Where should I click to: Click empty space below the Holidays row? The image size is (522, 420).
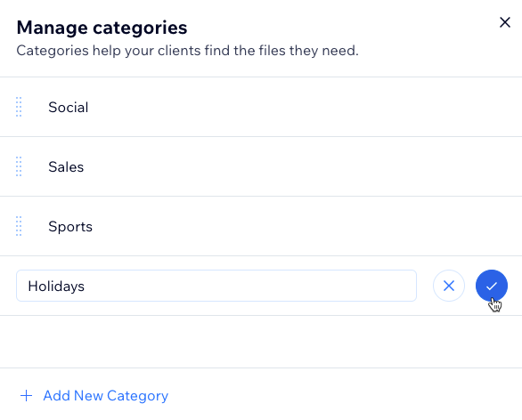tap(261, 342)
